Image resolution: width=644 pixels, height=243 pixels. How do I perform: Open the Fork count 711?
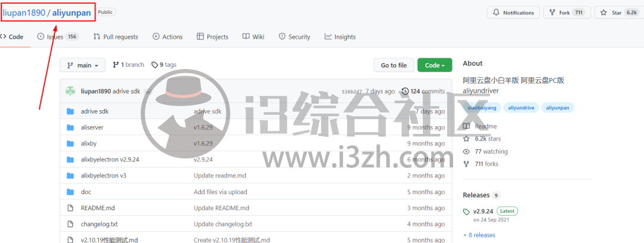pyautogui.click(x=578, y=13)
